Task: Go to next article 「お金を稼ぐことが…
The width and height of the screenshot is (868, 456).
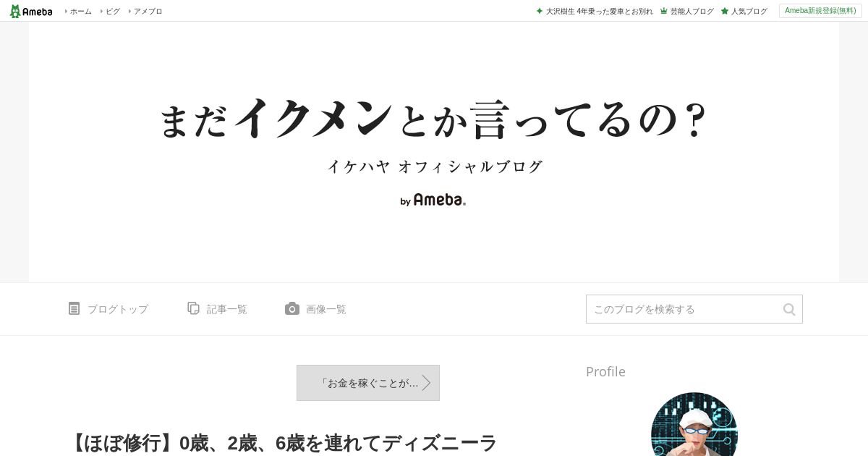Action: [368, 383]
